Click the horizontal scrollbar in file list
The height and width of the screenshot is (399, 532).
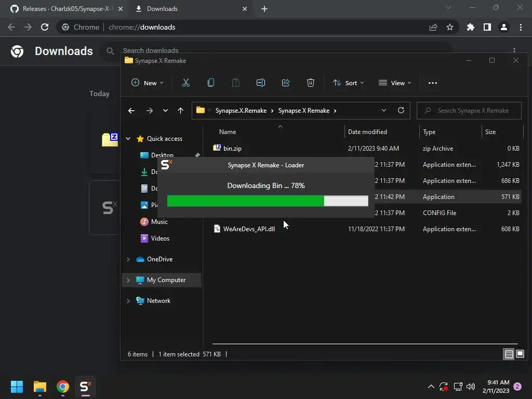tap(365, 344)
